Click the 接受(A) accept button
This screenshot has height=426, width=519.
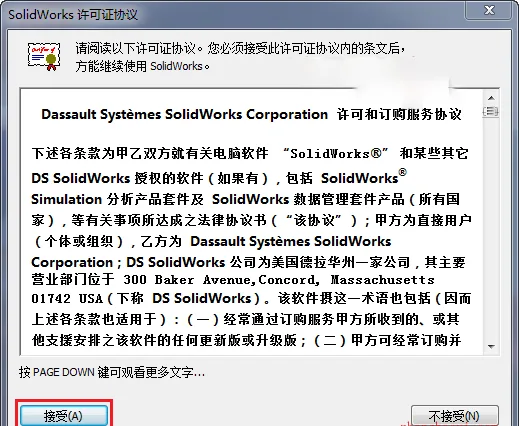pyautogui.click(x=64, y=415)
